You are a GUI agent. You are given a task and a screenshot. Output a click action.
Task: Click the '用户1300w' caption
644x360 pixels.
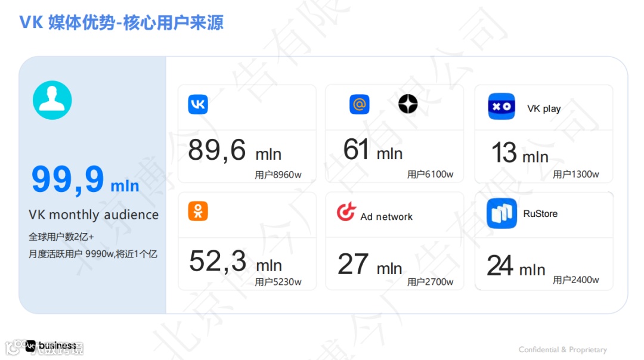pos(576,175)
